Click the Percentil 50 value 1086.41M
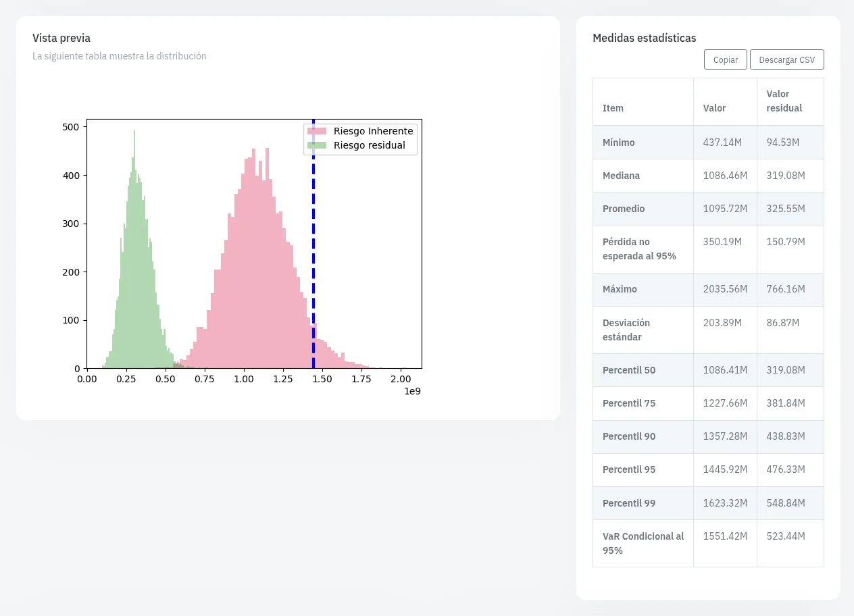 point(725,370)
